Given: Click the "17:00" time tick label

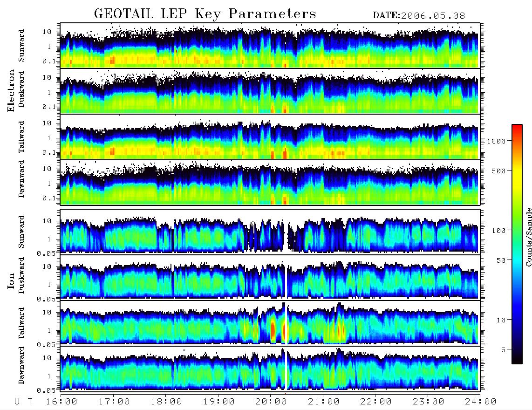Looking at the screenshot, I should (x=114, y=402).
